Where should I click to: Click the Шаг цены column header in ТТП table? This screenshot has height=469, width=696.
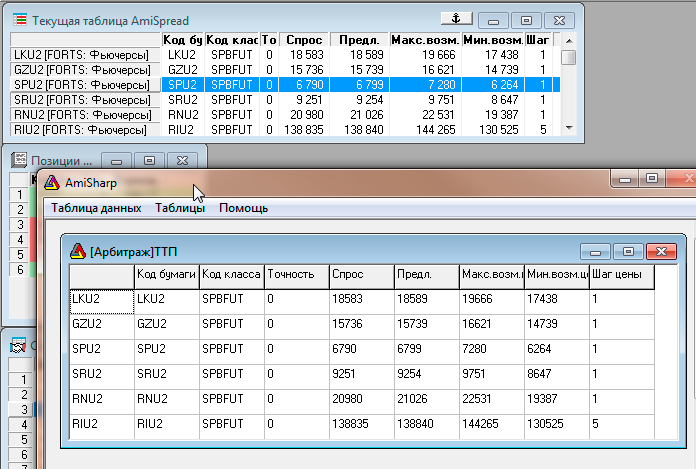point(622,274)
